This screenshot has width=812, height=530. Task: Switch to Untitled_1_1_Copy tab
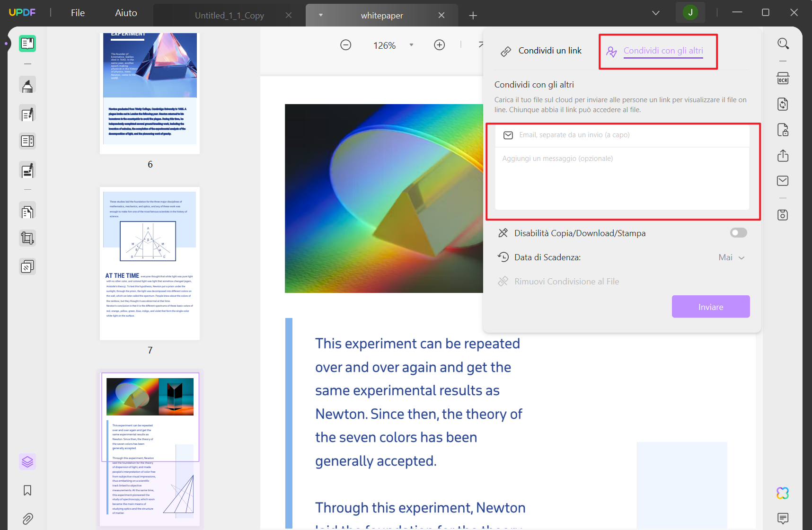pos(229,16)
